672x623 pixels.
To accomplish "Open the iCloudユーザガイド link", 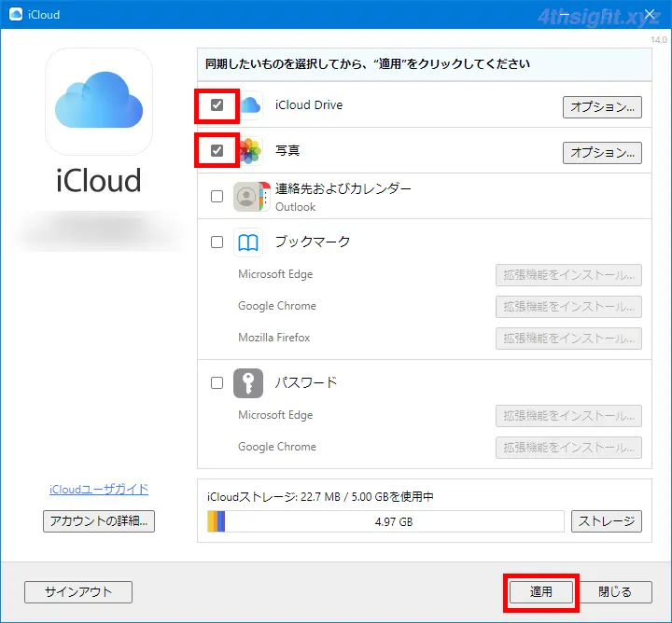I will click(x=99, y=489).
